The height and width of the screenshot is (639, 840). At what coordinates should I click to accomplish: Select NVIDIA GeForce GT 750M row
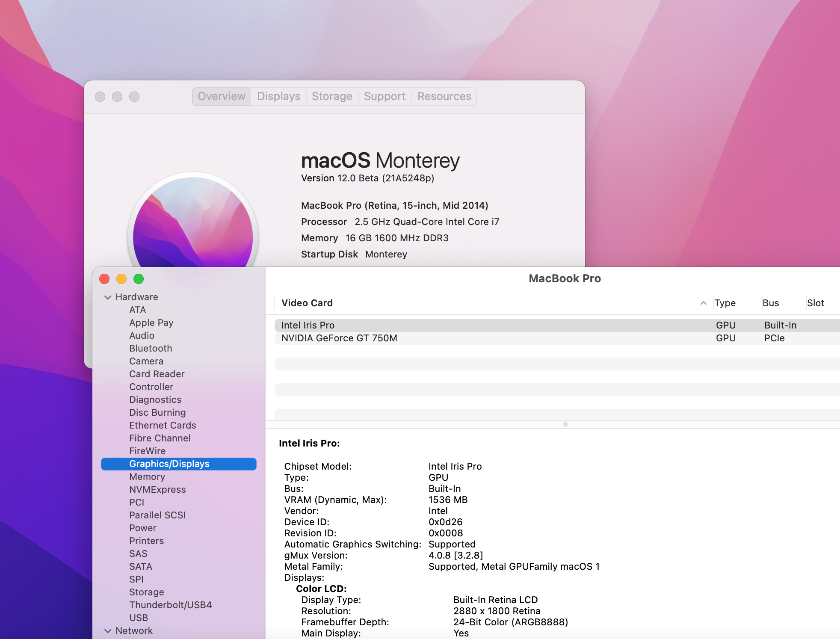339,338
